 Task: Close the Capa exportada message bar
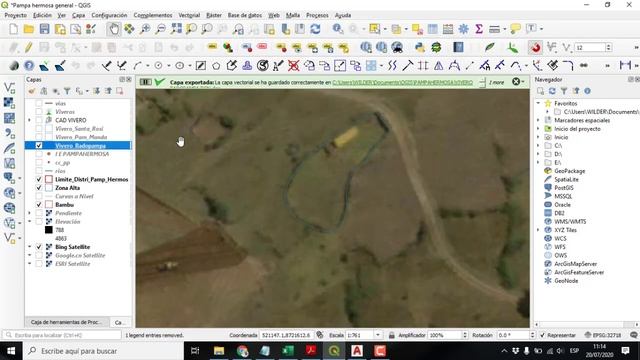click(516, 82)
